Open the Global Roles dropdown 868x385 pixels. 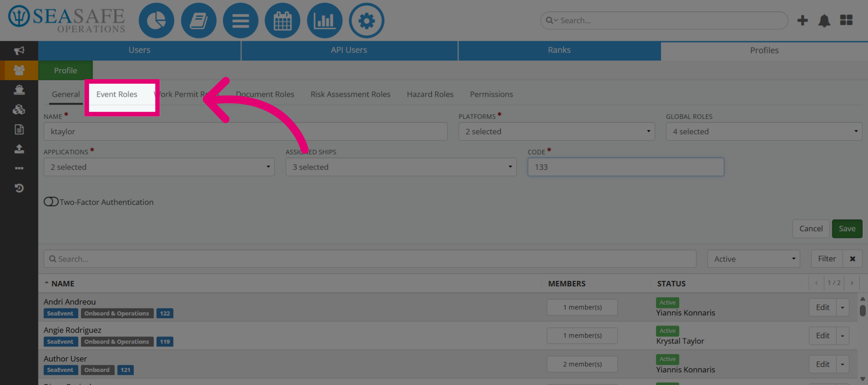tap(764, 132)
